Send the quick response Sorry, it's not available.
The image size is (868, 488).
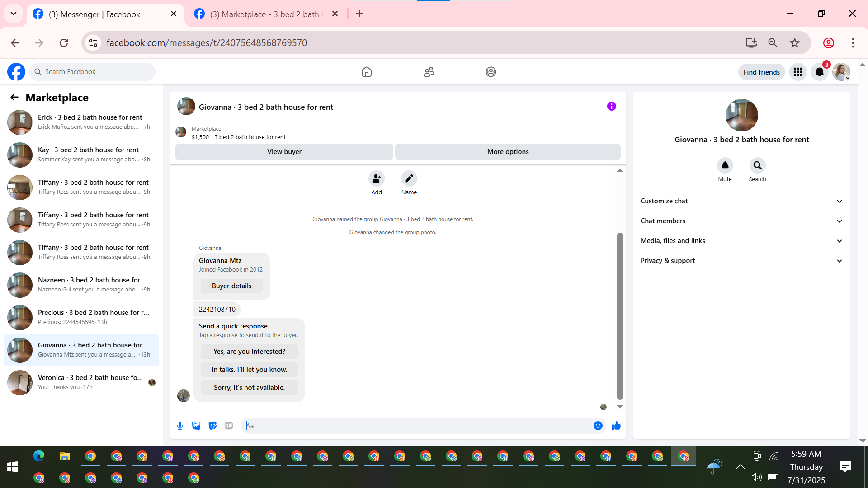point(249,388)
